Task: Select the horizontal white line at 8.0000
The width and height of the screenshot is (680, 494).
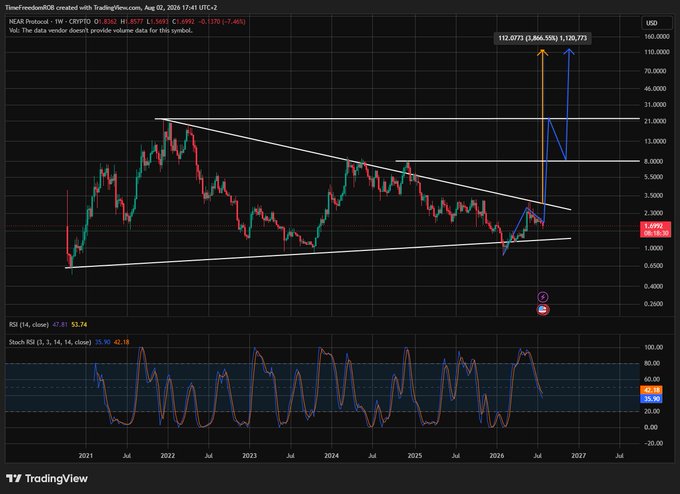Action: click(x=517, y=161)
